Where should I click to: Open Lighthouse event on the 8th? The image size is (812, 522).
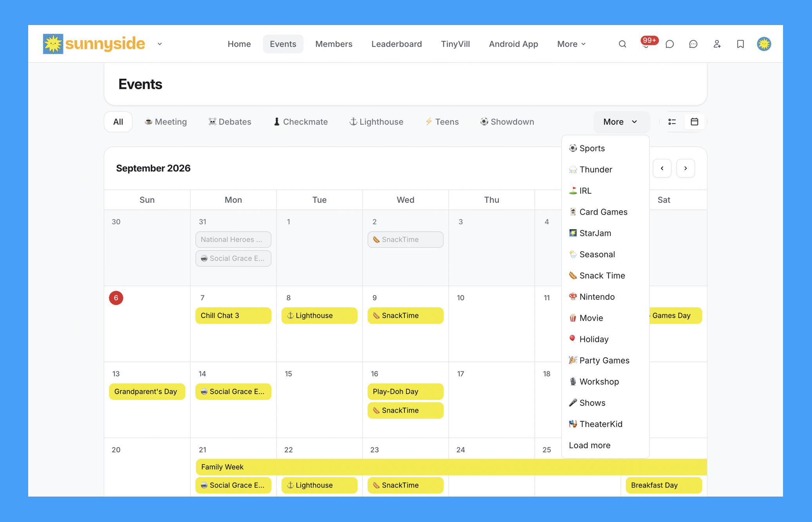(319, 315)
